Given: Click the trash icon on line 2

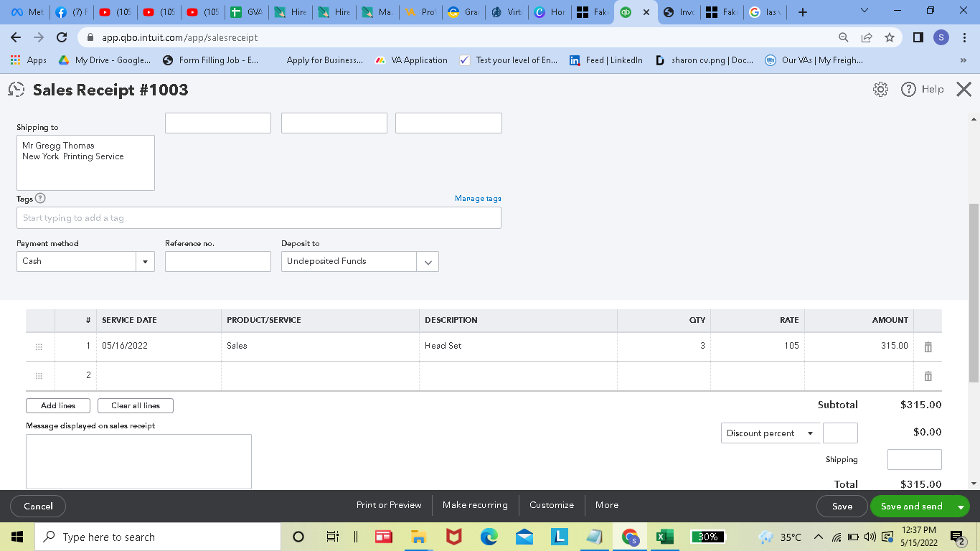Looking at the screenshot, I should tap(928, 376).
